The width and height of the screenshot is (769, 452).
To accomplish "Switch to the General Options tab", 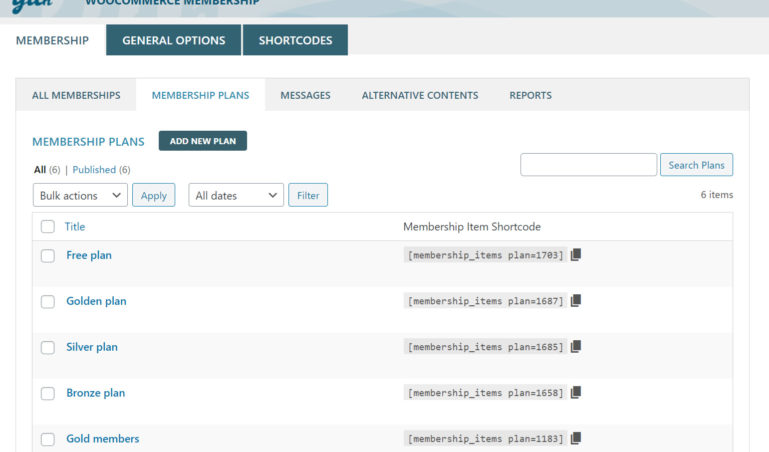I will [x=174, y=40].
